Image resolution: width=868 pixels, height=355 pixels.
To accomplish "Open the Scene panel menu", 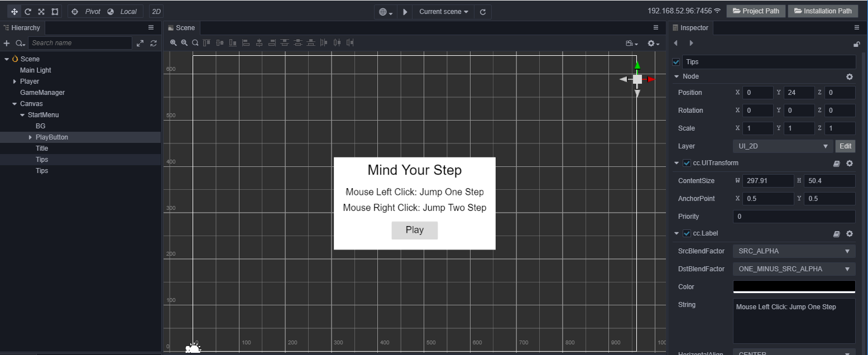I will [x=656, y=27].
